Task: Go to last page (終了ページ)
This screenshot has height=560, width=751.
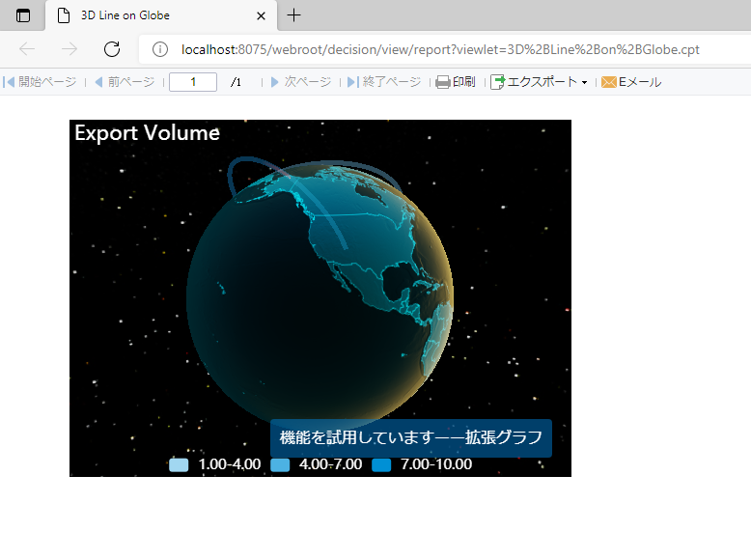Action: coord(384,82)
